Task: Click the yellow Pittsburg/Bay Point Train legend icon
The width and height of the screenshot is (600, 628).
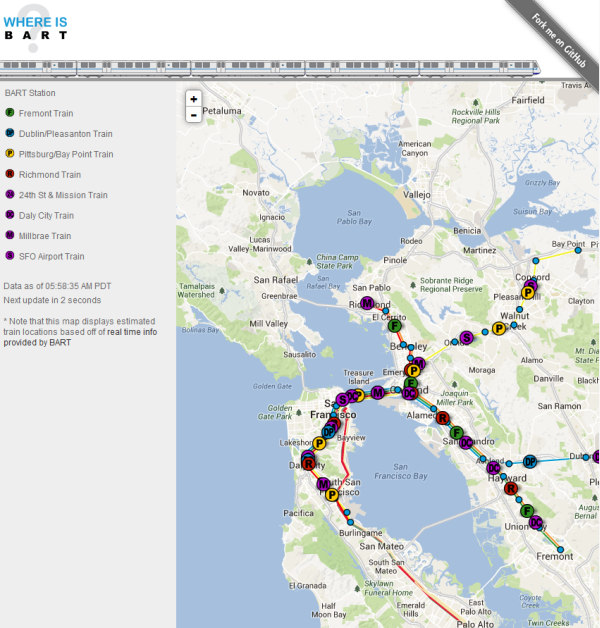Action: pyautogui.click(x=10, y=153)
